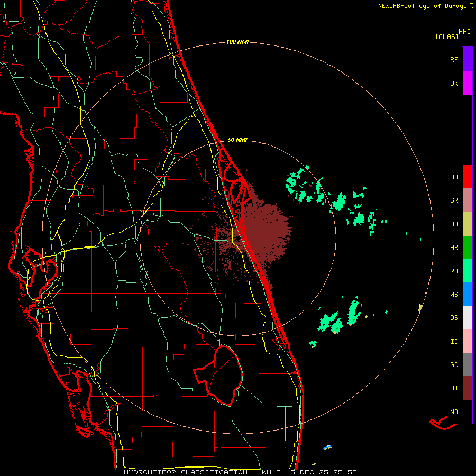Screen dimensions: 476x476
Task: Click the UK legend label
Action: pos(454,83)
